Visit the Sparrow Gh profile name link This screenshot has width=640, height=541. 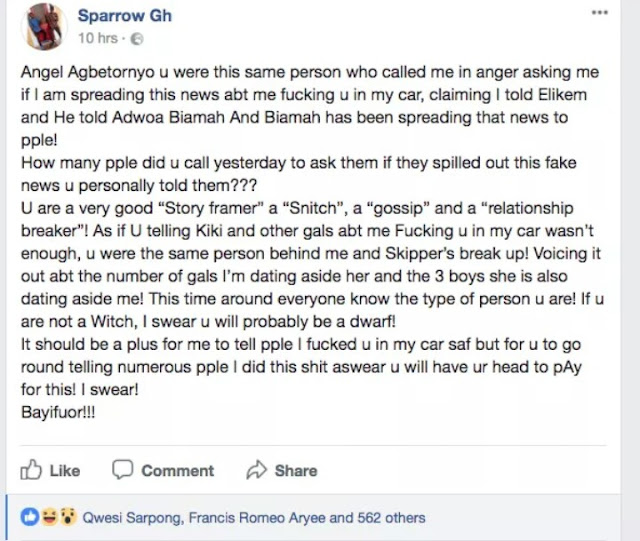[x=125, y=16]
